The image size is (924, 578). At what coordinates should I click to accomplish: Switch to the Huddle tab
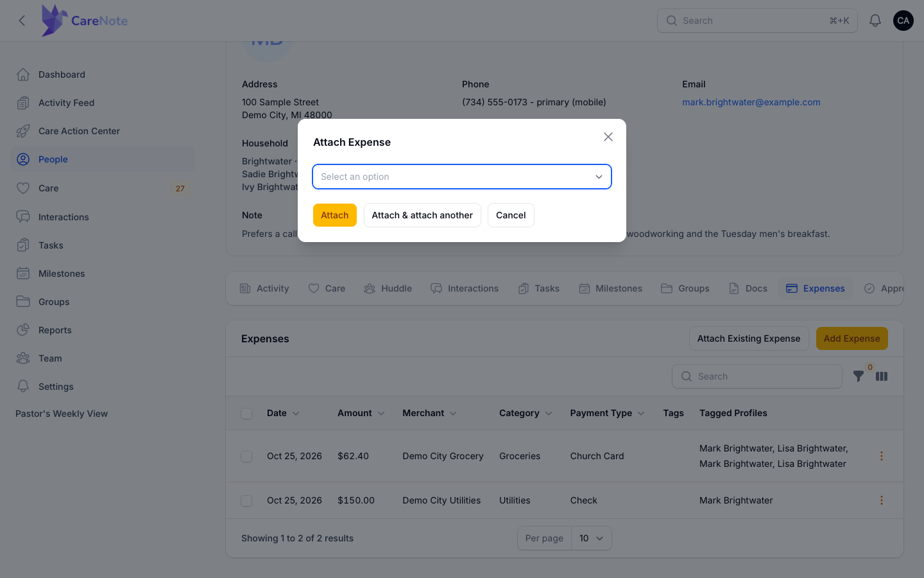click(x=388, y=288)
